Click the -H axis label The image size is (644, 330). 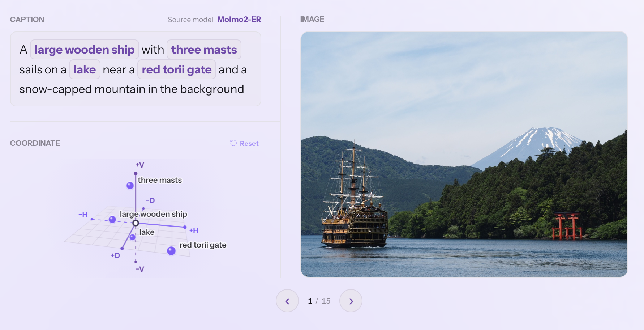(x=83, y=215)
